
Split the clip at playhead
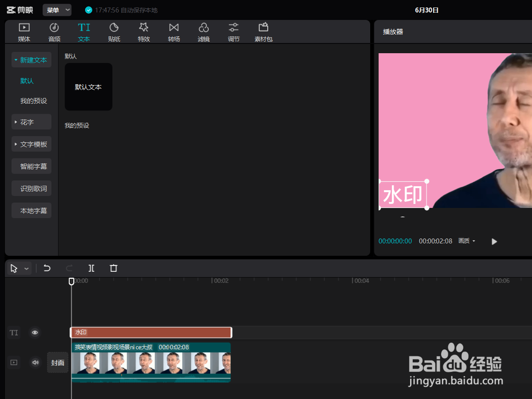(x=91, y=268)
